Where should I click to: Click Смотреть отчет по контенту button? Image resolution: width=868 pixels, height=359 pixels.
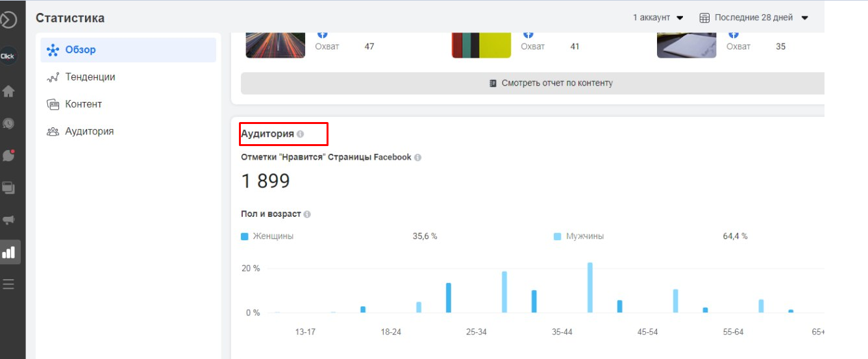point(532,83)
